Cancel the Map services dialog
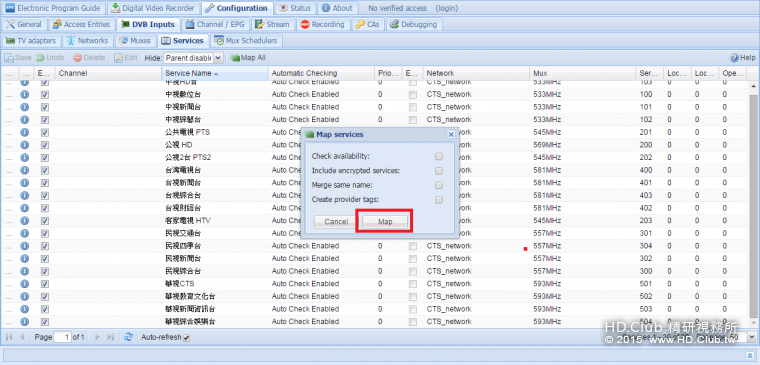Image resolution: width=760 pixels, height=365 pixels. tap(336, 222)
